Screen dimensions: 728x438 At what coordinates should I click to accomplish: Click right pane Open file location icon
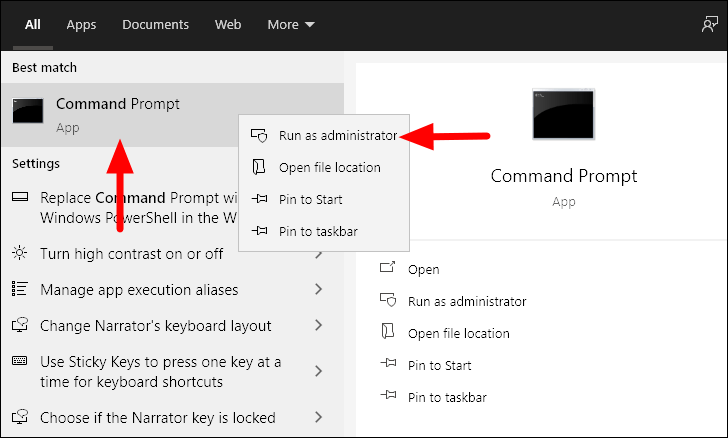[x=388, y=332]
